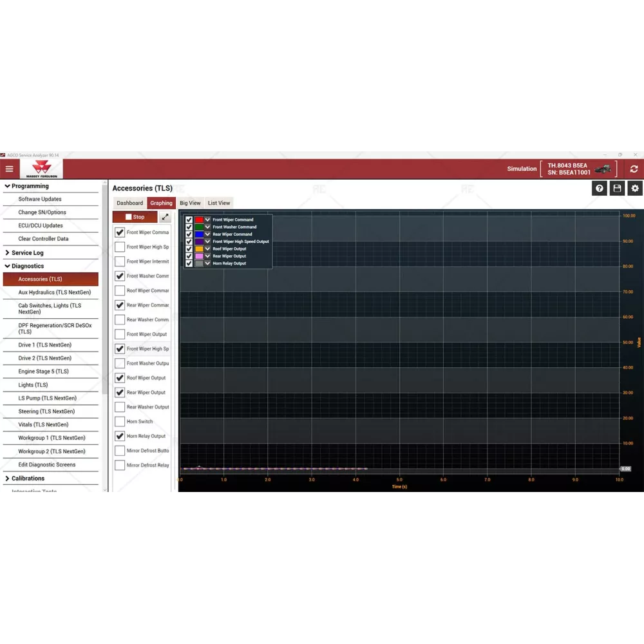Switch to the List View tab
644x644 pixels.
[x=219, y=203]
